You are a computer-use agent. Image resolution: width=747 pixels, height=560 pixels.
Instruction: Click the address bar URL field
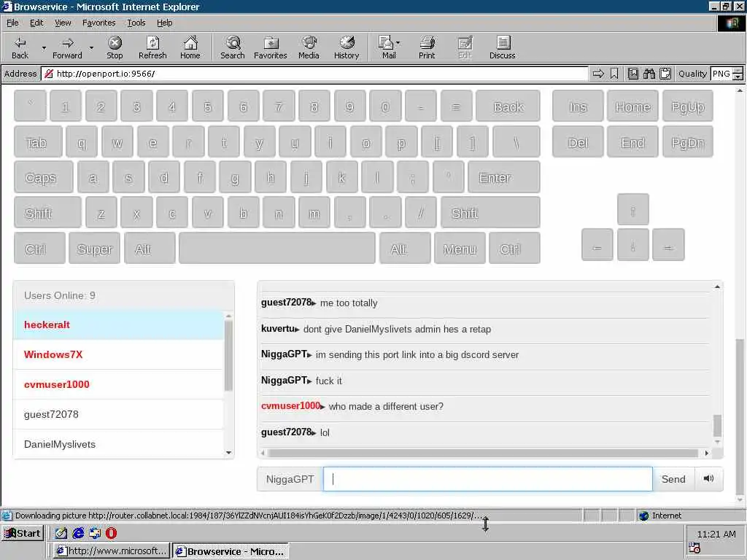[x=314, y=74]
